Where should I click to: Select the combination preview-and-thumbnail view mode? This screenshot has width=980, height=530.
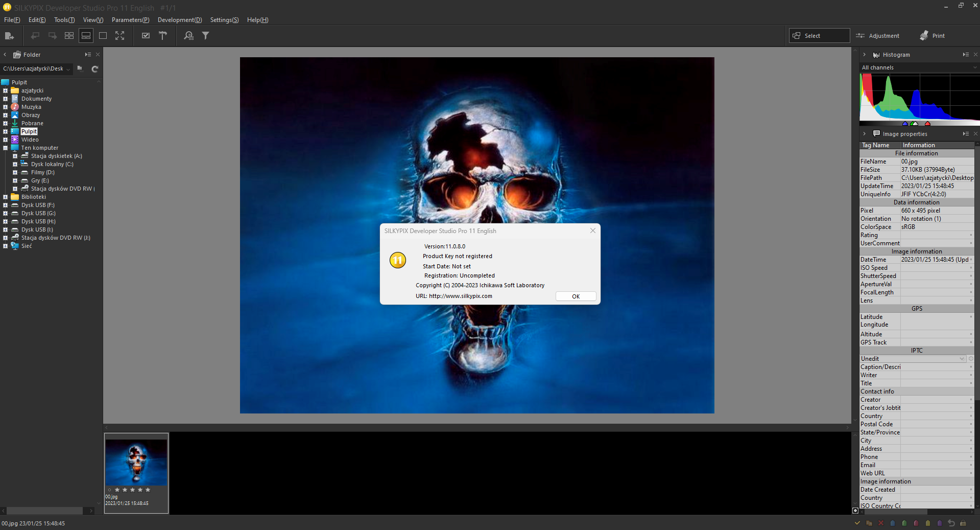(86, 36)
